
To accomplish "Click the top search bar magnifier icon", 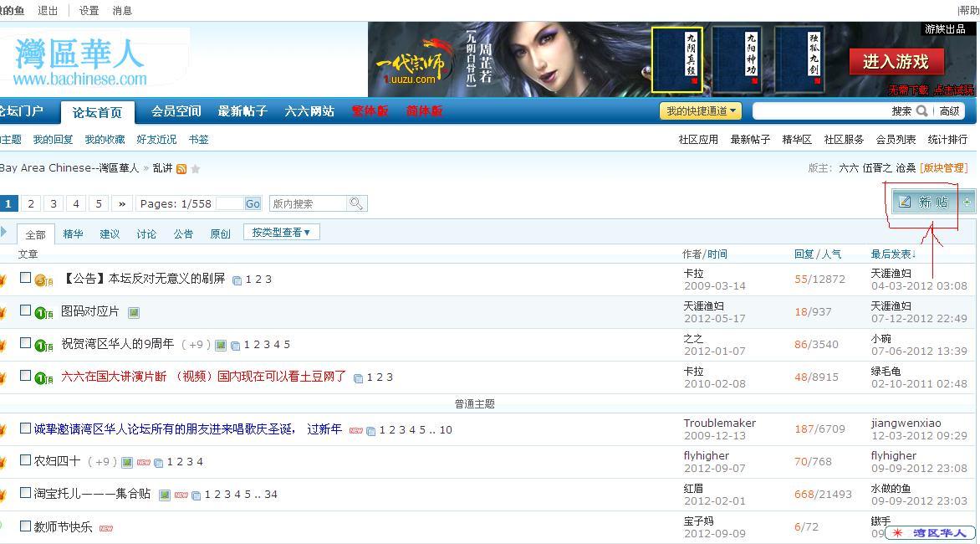I will 921,111.
